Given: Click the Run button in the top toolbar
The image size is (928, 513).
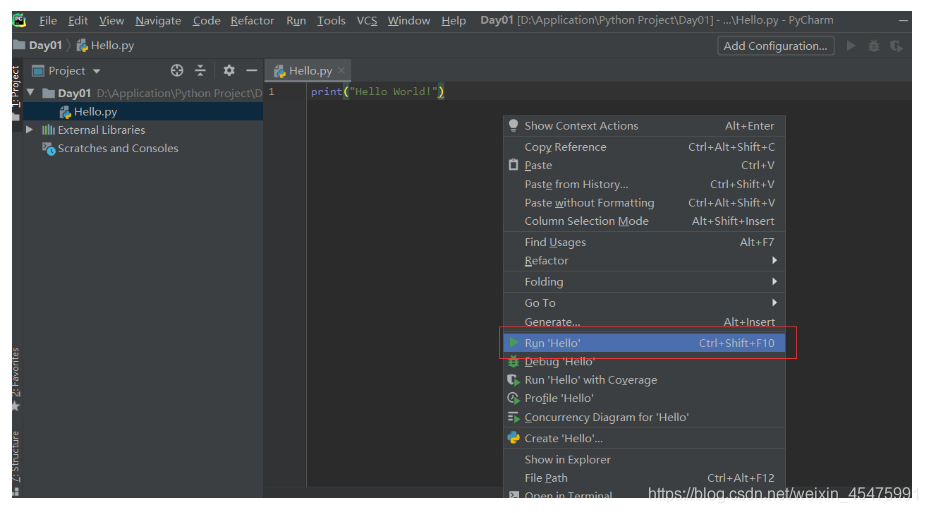Looking at the screenshot, I should (x=851, y=46).
